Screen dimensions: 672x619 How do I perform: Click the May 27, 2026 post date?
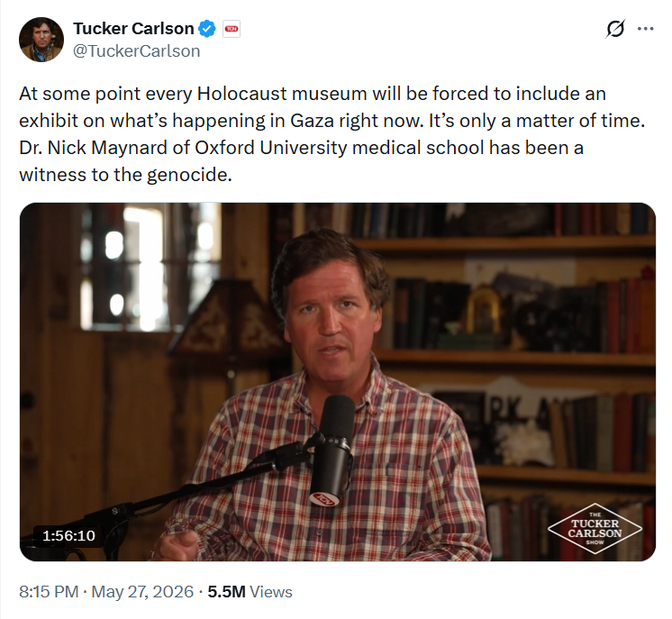(142, 592)
